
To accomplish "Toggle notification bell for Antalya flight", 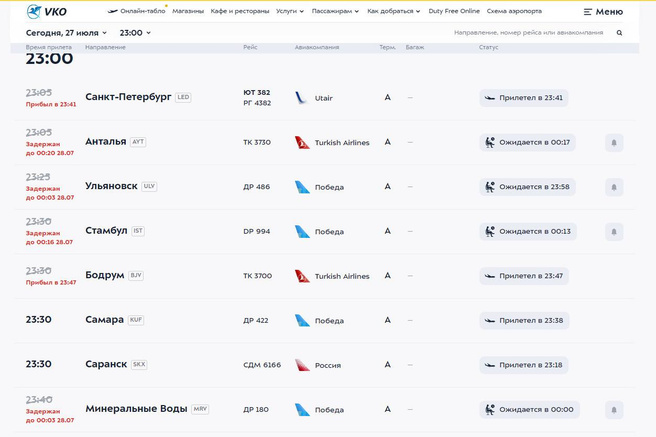I will point(614,143).
